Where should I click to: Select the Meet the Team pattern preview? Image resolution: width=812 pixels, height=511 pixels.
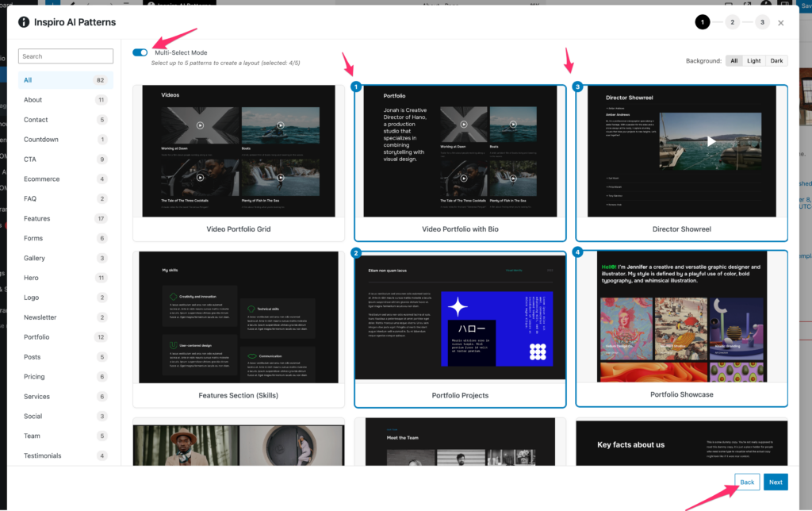(461, 441)
